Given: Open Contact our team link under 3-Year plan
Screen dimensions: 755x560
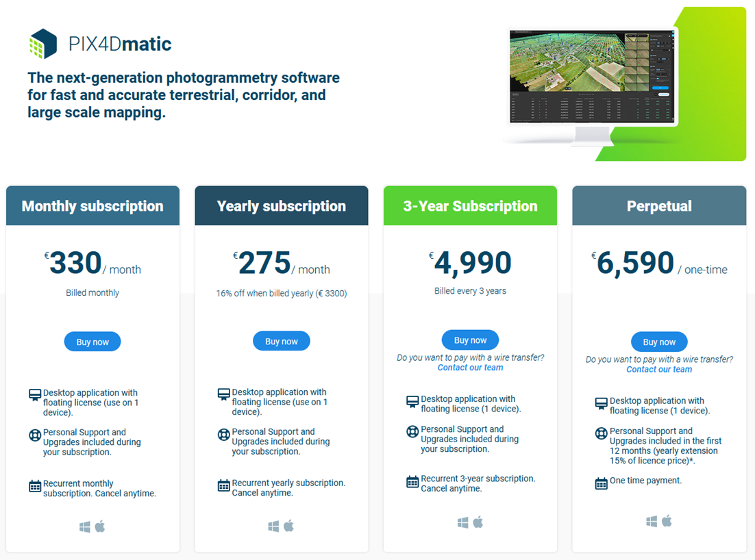Looking at the screenshot, I should 471,368.
